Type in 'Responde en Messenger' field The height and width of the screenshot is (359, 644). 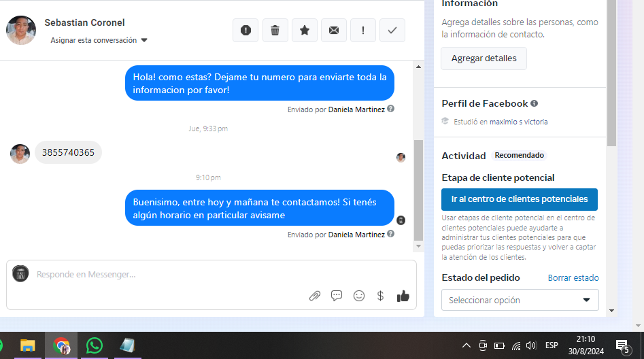pos(163,275)
